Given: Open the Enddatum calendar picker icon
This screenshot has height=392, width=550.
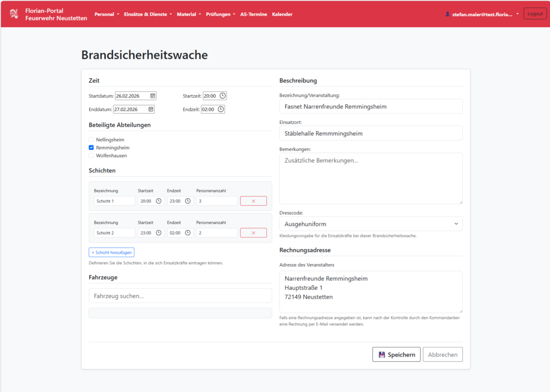Looking at the screenshot, I should click(x=151, y=110).
